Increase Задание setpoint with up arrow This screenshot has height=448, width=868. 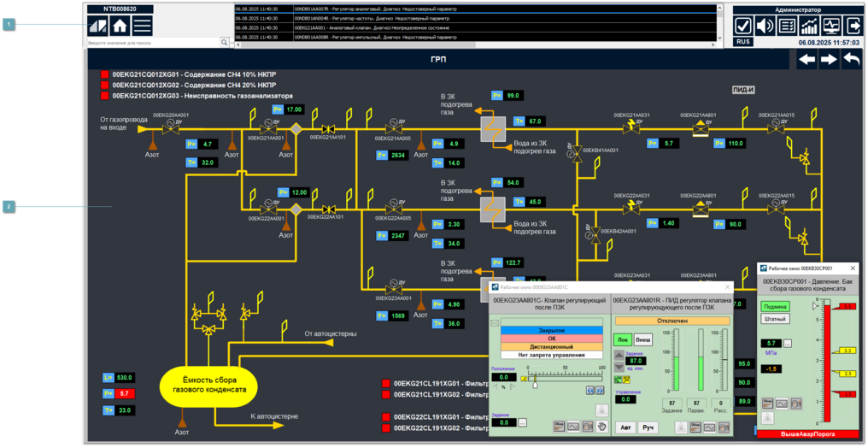[x=619, y=357]
